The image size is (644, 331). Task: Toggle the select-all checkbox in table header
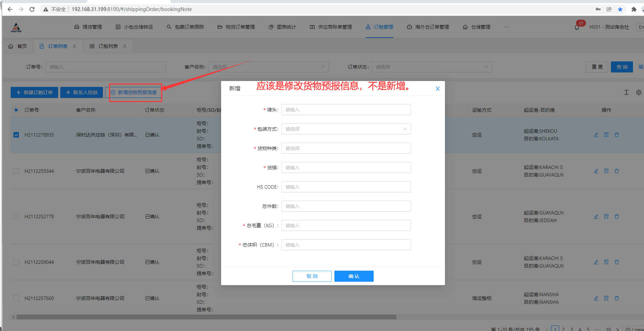[x=16, y=110]
